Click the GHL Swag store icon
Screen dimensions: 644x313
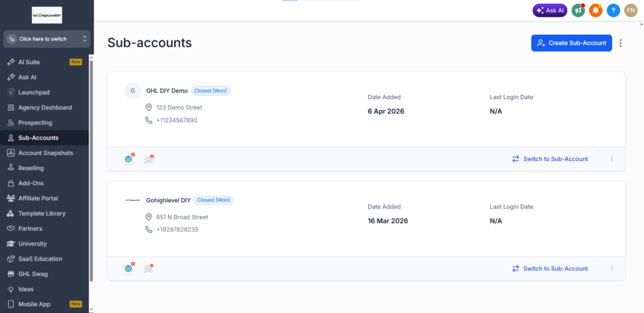11,274
